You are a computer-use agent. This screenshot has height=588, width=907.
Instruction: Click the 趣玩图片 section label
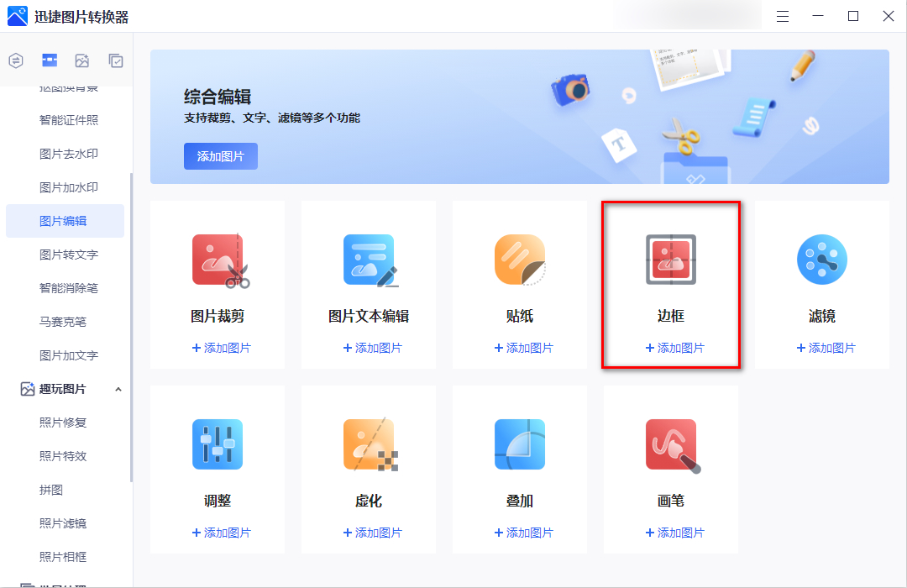62,389
